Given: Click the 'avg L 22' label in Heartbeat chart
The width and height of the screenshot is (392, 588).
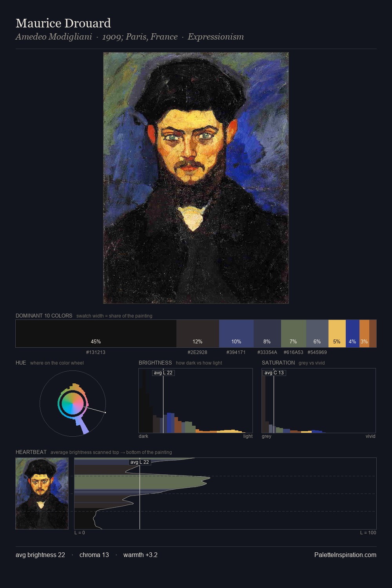Looking at the screenshot, I should tap(140, 462).
